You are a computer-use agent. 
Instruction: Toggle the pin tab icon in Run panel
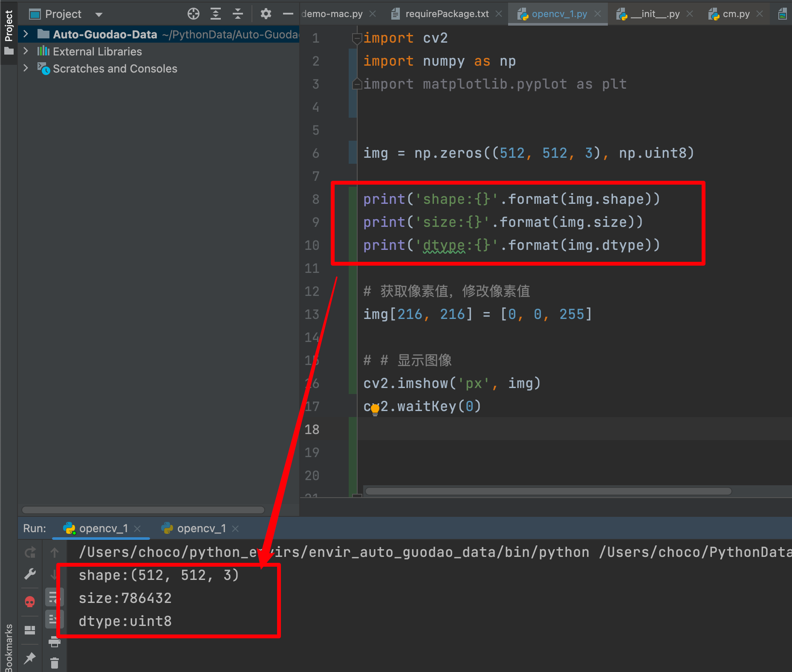coord(30,658)
